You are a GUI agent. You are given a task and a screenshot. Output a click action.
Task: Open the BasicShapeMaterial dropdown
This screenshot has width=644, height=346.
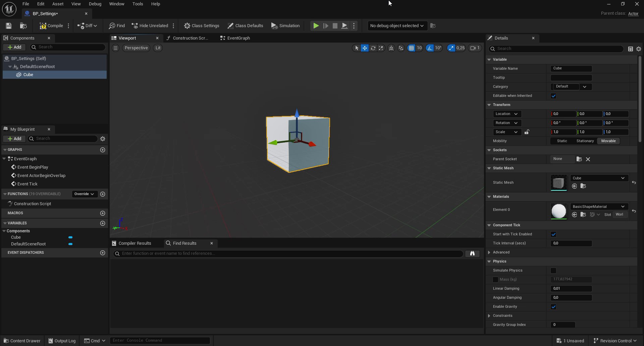(599, 207)
